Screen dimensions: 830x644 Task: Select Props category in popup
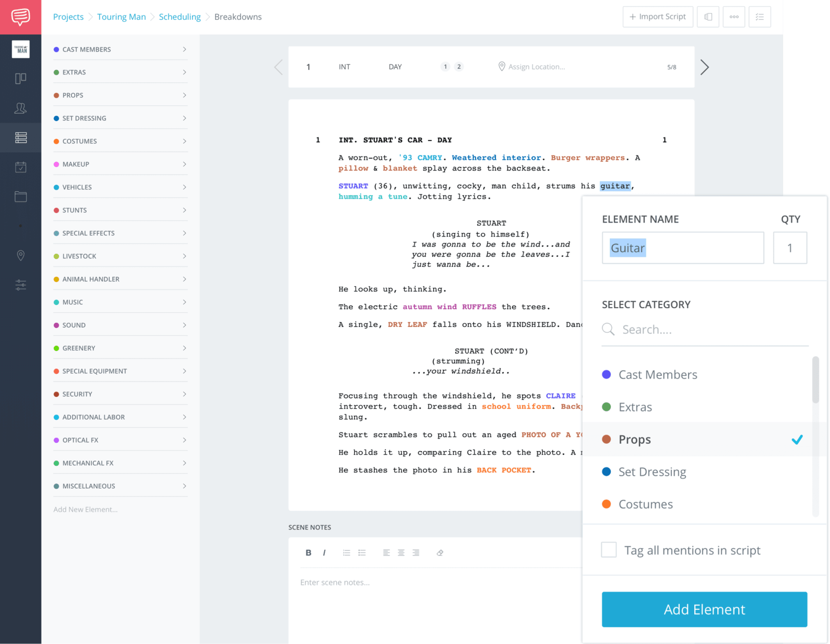coord(697,439)
